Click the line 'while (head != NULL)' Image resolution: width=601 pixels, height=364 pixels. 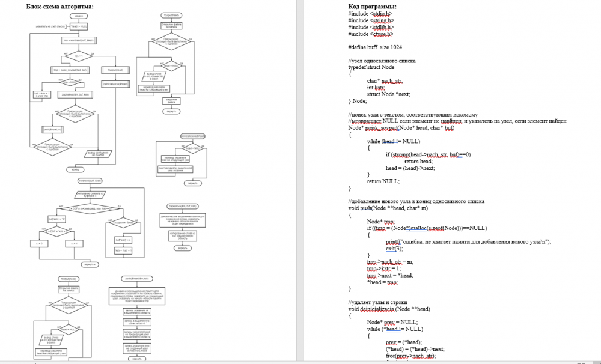click(394, 141)
